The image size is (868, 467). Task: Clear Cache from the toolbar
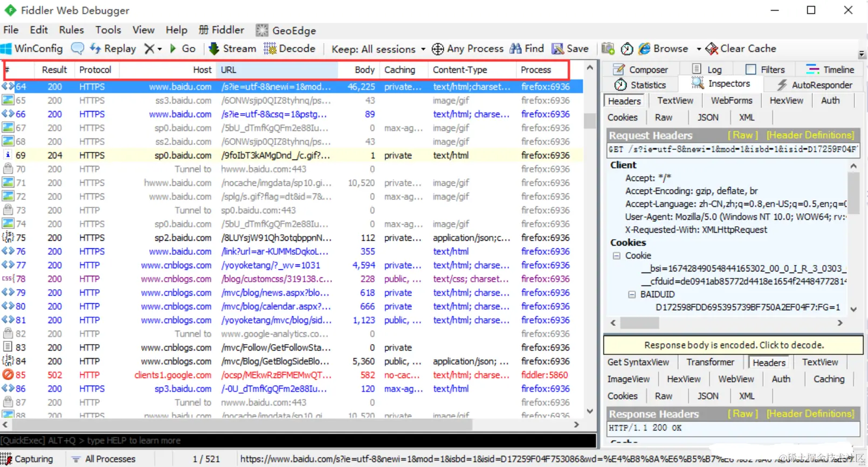[741, 48]
